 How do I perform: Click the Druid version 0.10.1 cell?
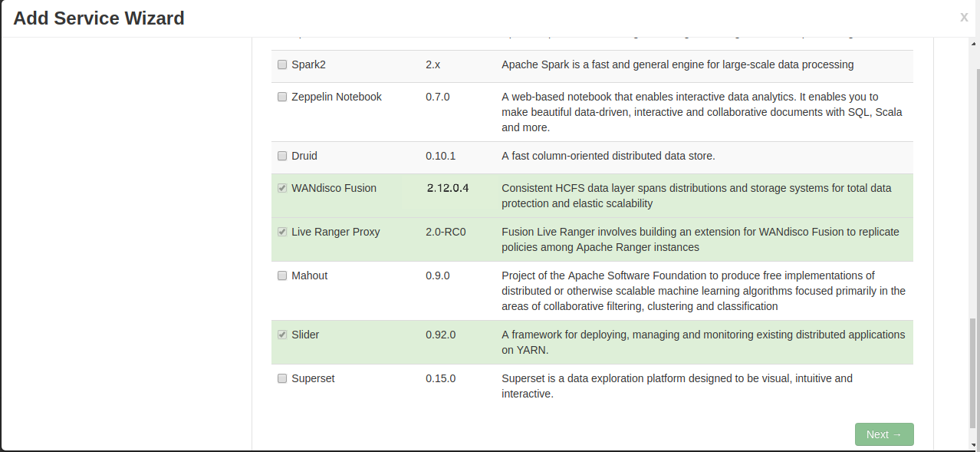(x=441, y=156)
